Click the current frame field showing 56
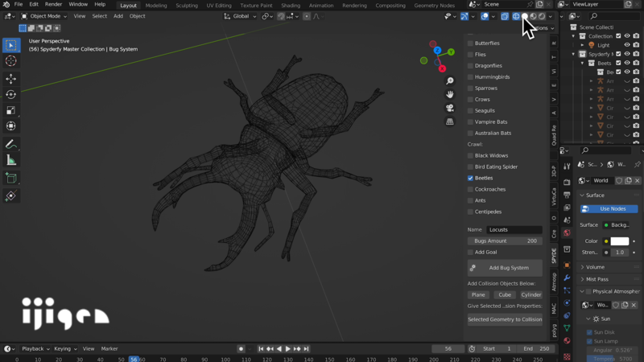This screenshot has width=644, height=362. [448, 349]
